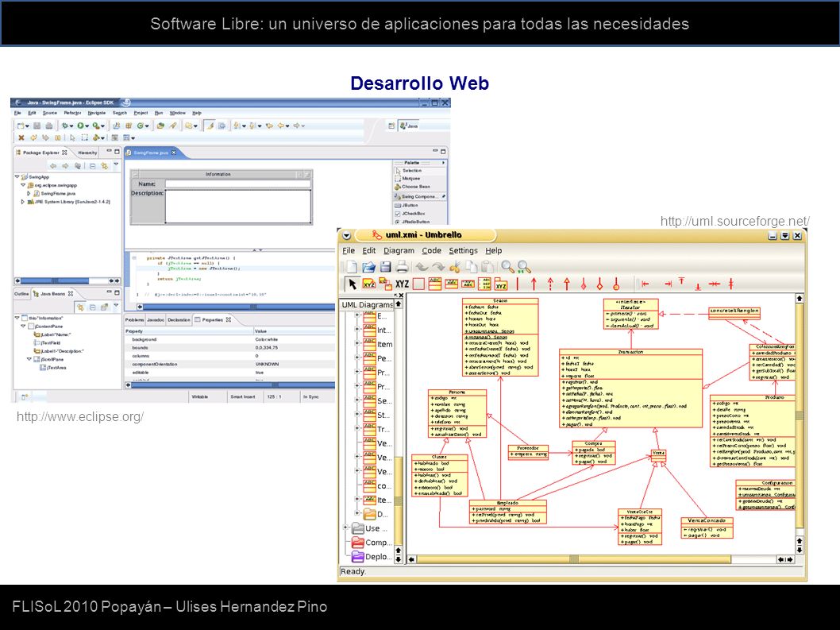This screenshot has height=630, width=840.
Task: Click the 'background' property row
Action: tap(229, 339)
